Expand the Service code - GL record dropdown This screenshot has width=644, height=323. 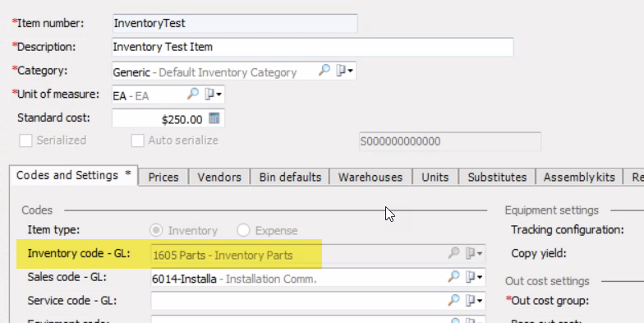coord(474,301)
